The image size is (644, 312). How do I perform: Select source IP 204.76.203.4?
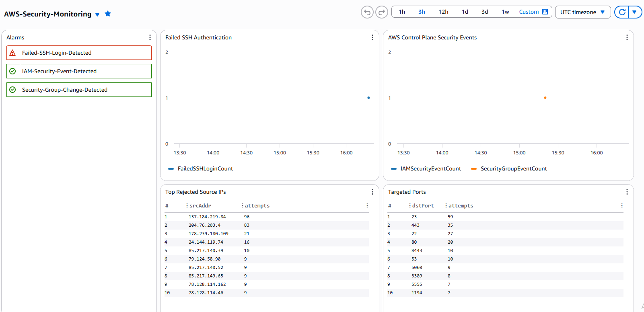pyautogui.click(x=204, y=225)
